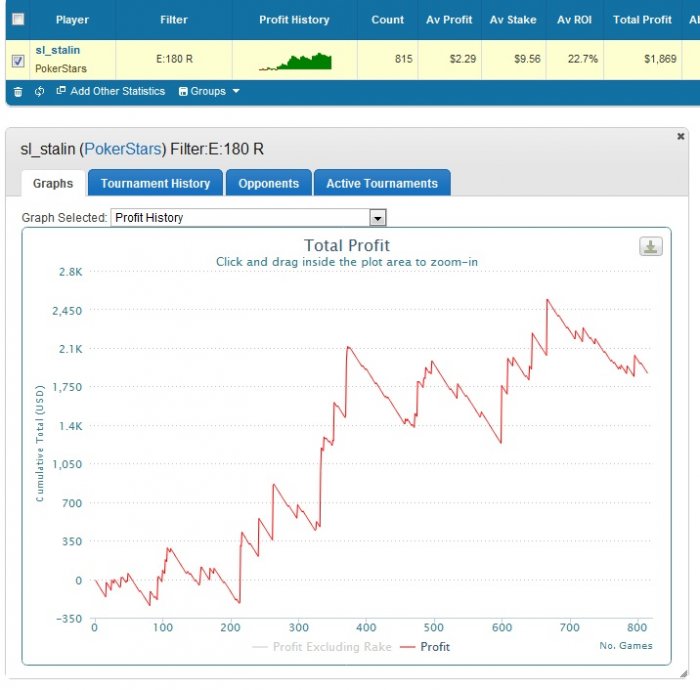Image resolution: width=700 pixels, height=690 pixels.
Task: Switch to the Graphs tab
Action: click(x=53, y=183)
